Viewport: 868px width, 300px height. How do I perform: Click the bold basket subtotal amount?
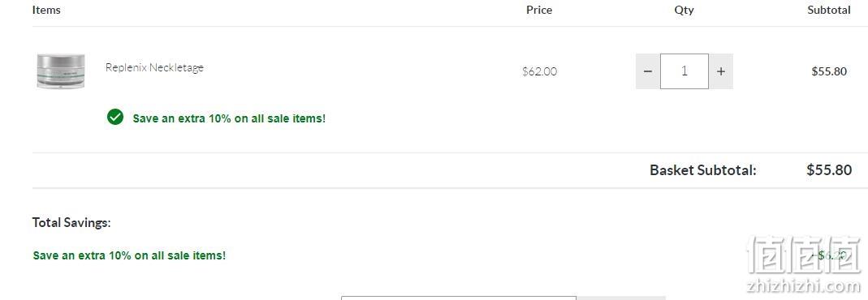(x=829, y=169)
